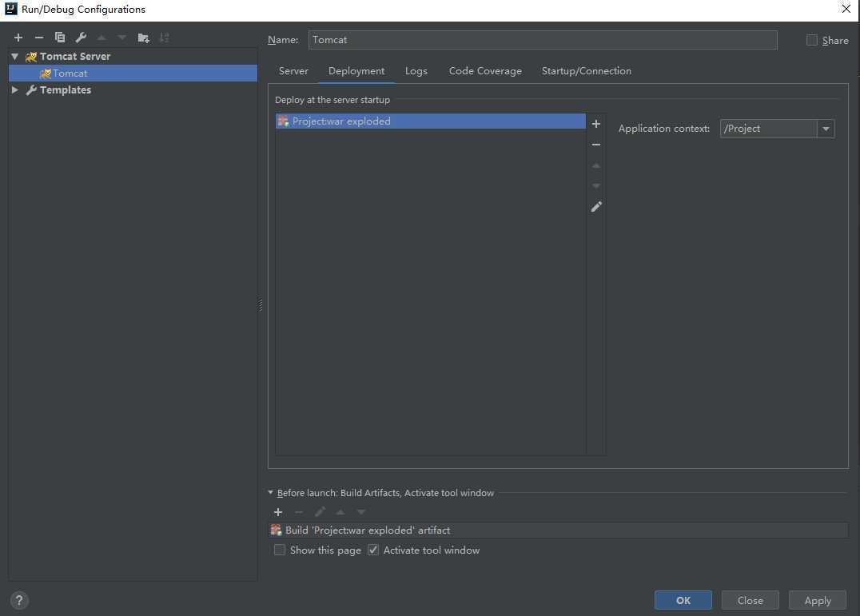Image resolution: width=860 pixels, height=616 pixels.
Task: Confirm with the OK button
Action: [x=683, y=600]
